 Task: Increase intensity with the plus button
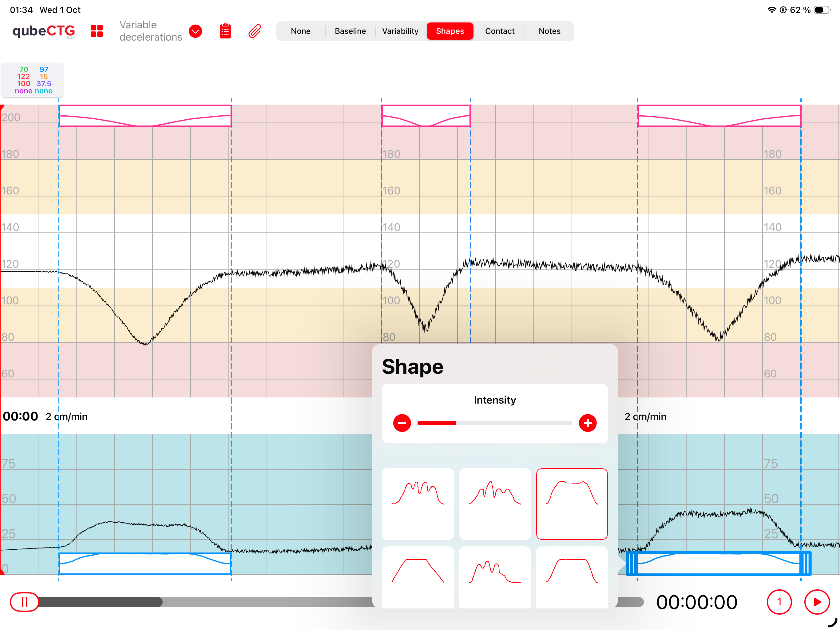point(588,423)
